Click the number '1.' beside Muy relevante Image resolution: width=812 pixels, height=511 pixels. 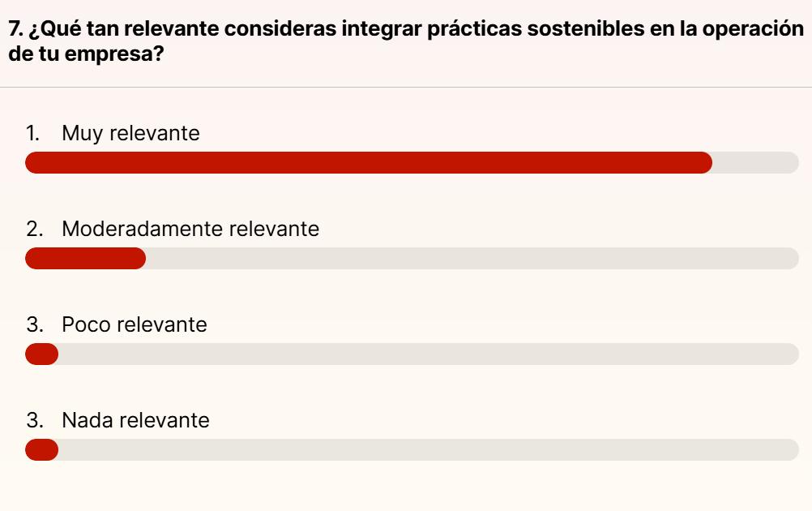[33, 133]
